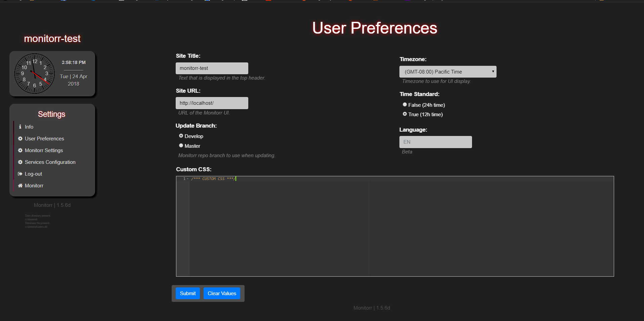Click inside the Site URL field
This screenshot has height=321, width=644.
212,103
